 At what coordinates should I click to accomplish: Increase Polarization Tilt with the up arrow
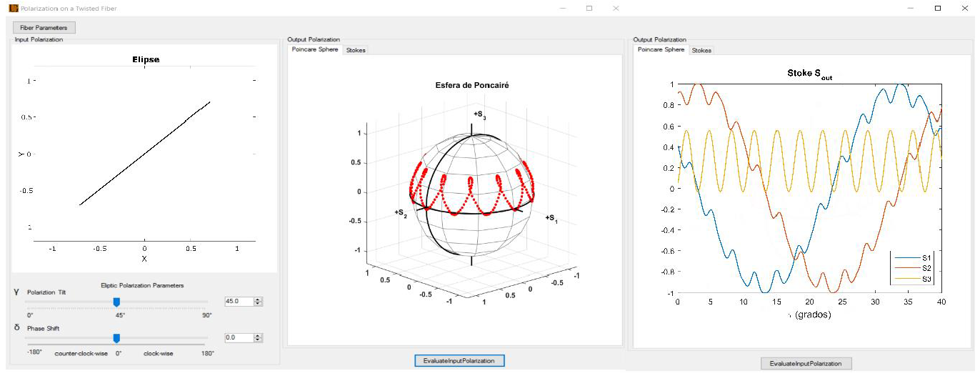[x=259, y=300]
